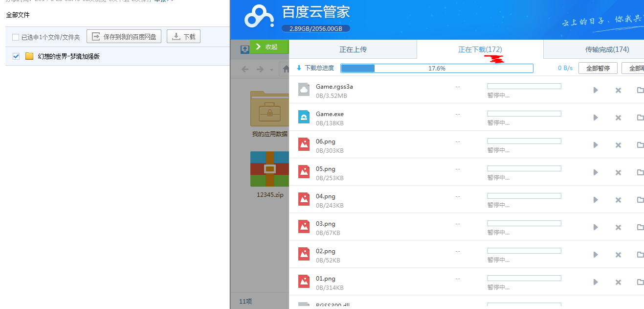644x309 pixels.
Task: Delete the 04.png download task
Action: point(618,200)
